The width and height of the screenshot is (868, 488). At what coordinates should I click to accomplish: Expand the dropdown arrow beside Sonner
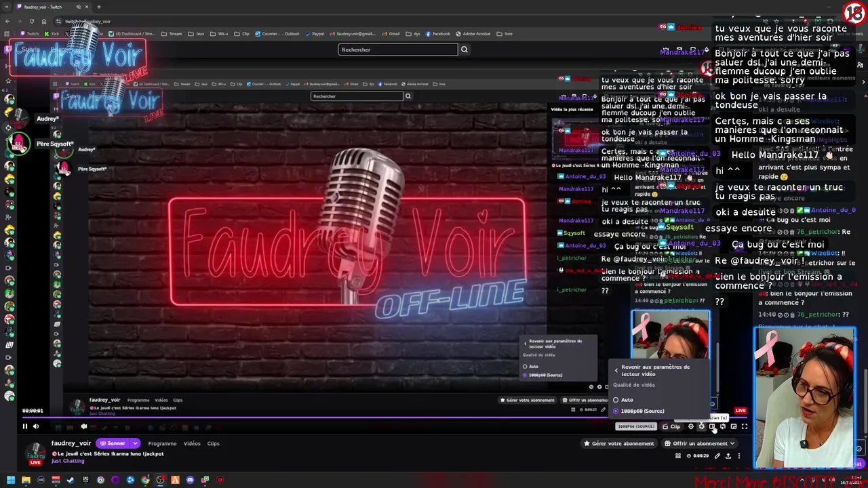tap(135, 443)
